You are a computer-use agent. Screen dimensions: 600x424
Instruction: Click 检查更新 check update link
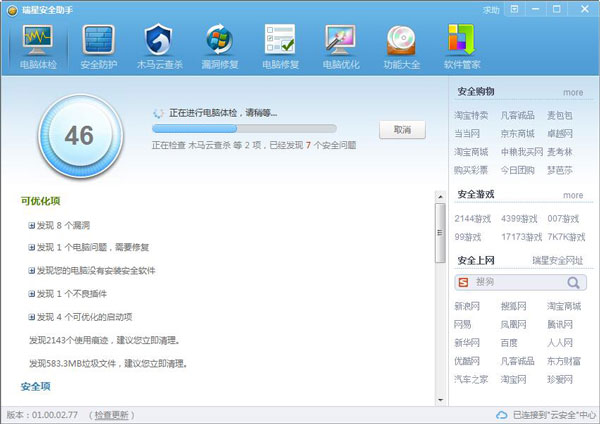(x=111, y=415)
